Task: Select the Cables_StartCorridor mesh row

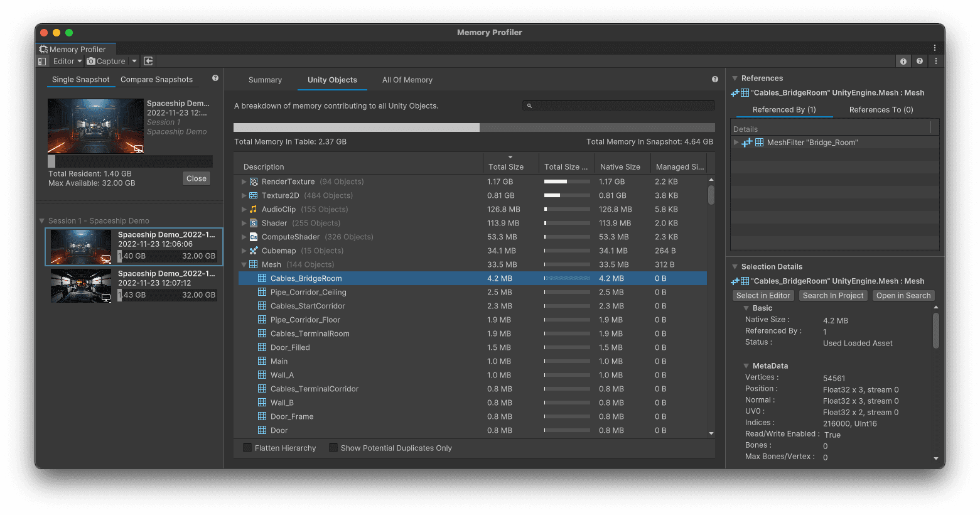Action: coord(473,306)
